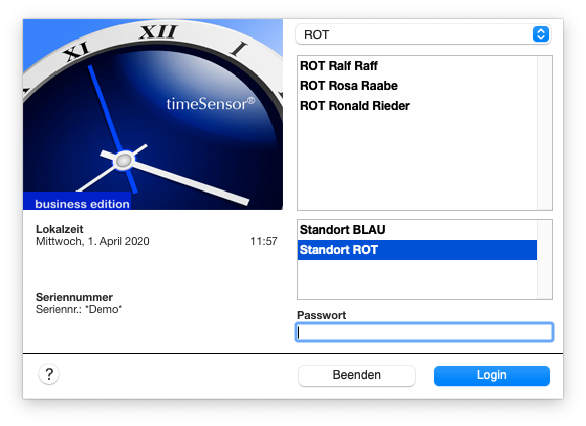Click the Lokalzeit date text
The image size is (586, 426).
coord(93,241)
